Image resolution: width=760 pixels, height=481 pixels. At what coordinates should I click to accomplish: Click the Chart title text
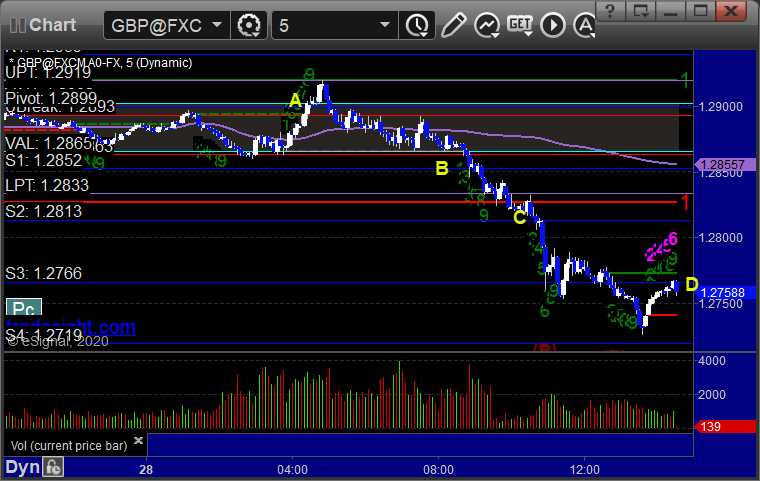pyautogui.click(x=53, y=25)
